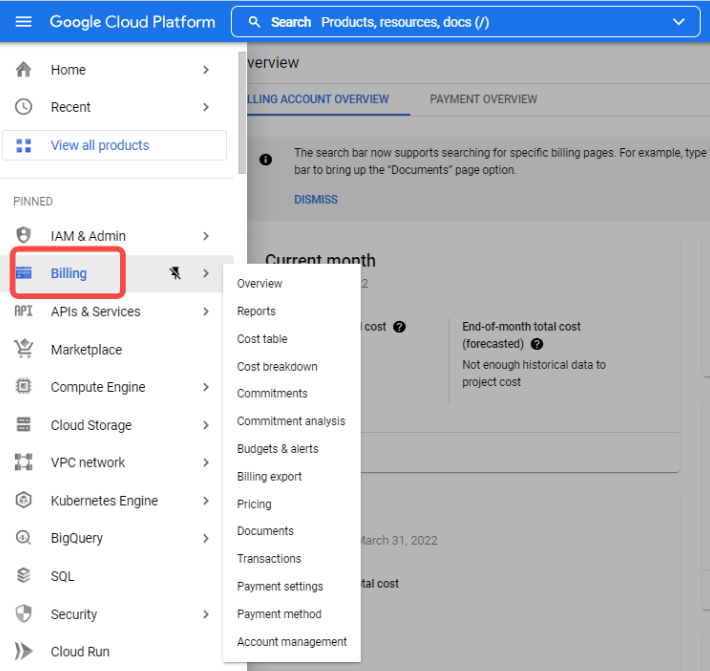This screenshot has height=671, width=710.
Task: Click the Cloud Storage icon
Action: (x=24, y=425)
